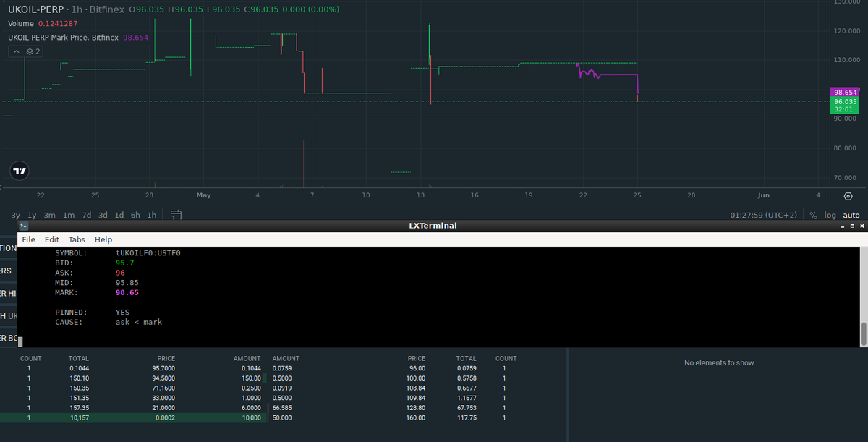Select ask price 96.00 in order book

point(417,368)
